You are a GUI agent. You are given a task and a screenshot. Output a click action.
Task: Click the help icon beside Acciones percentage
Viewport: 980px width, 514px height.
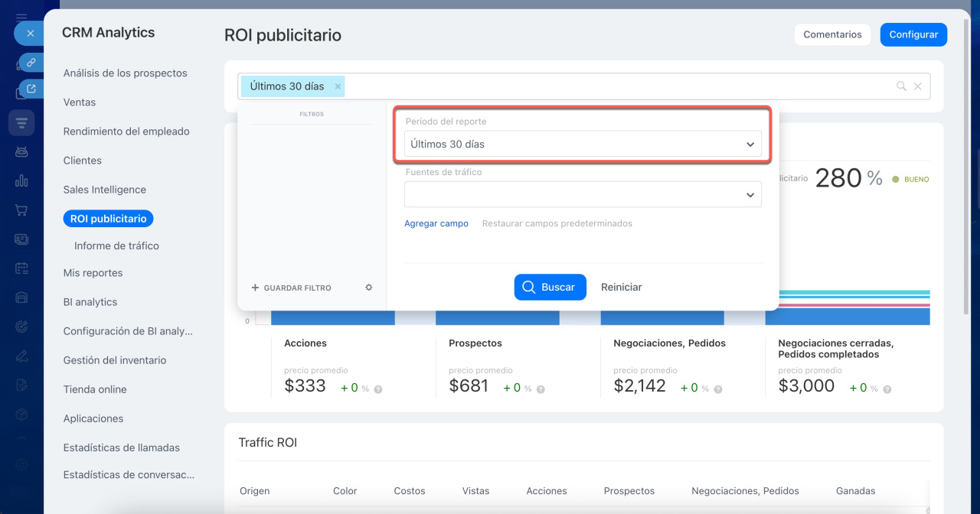(378, 389)
